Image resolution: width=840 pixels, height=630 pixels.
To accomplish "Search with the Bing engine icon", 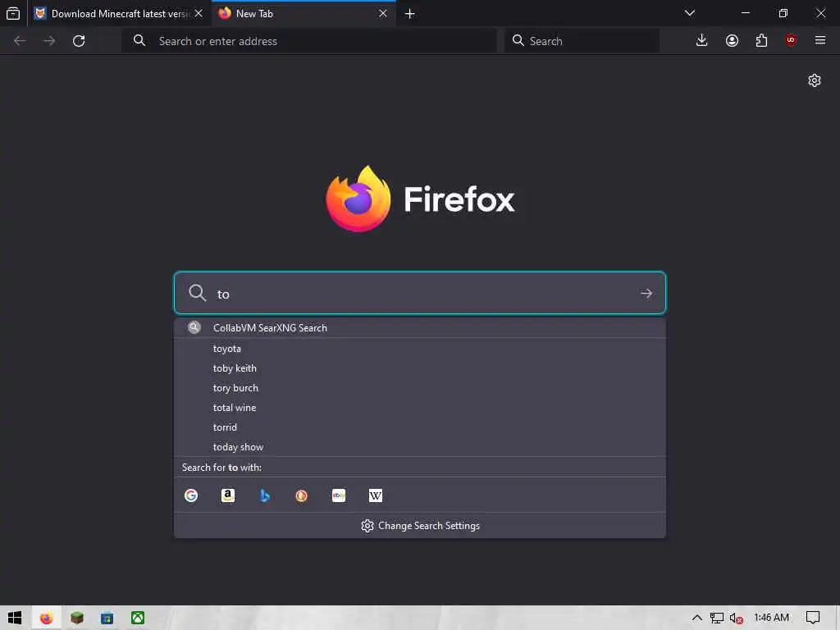I will [265, 495].
